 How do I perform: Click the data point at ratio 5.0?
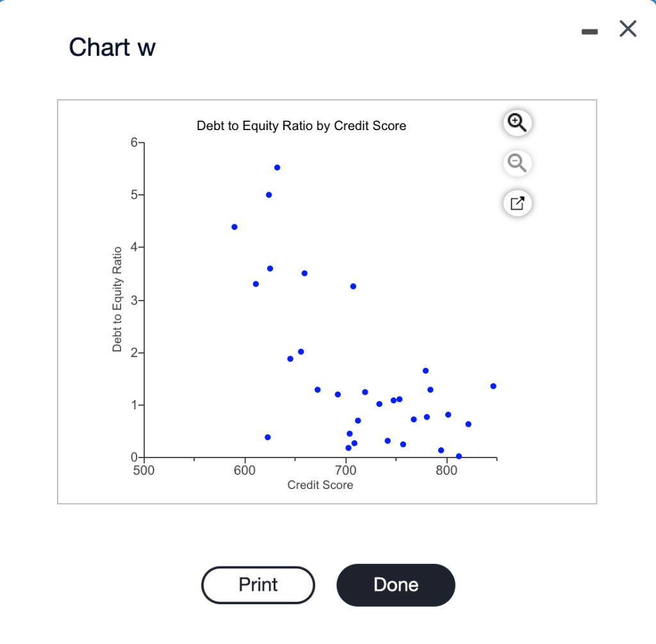coord(268,194)
